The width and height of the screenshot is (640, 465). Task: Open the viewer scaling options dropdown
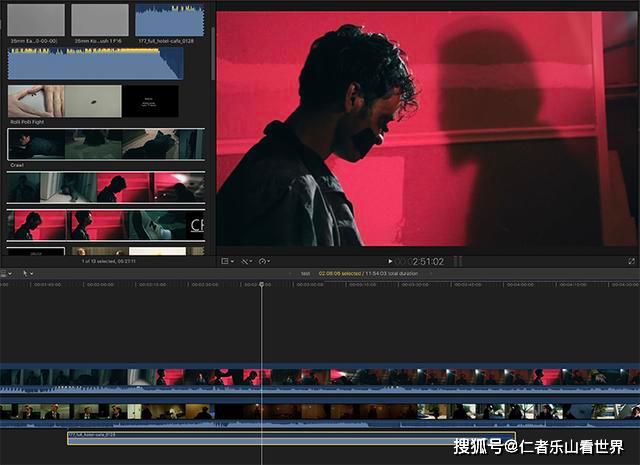pos(227,261)
